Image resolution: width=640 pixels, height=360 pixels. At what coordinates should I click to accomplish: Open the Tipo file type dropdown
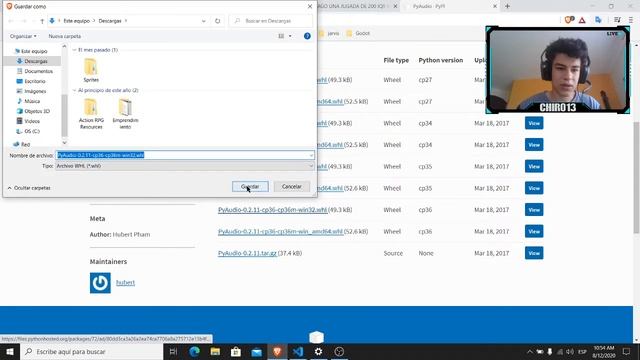184,166
